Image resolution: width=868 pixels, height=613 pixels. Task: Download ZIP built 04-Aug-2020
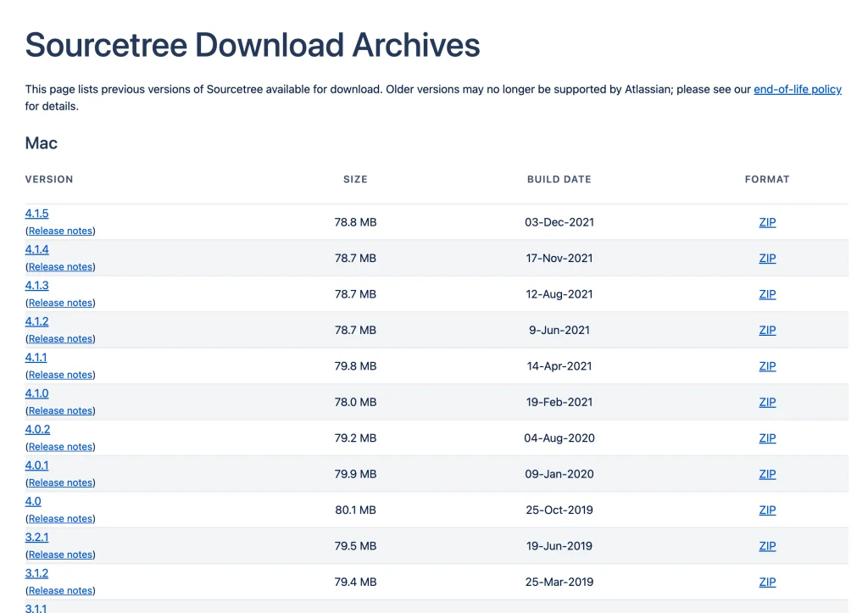(x=767, y=438)
